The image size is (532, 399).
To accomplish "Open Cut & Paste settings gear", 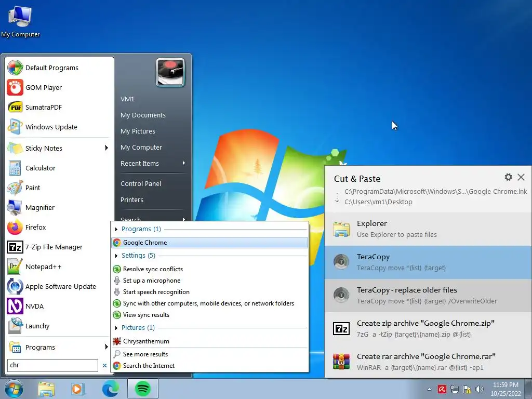I will pyautogui.click(x=508, y=177).
